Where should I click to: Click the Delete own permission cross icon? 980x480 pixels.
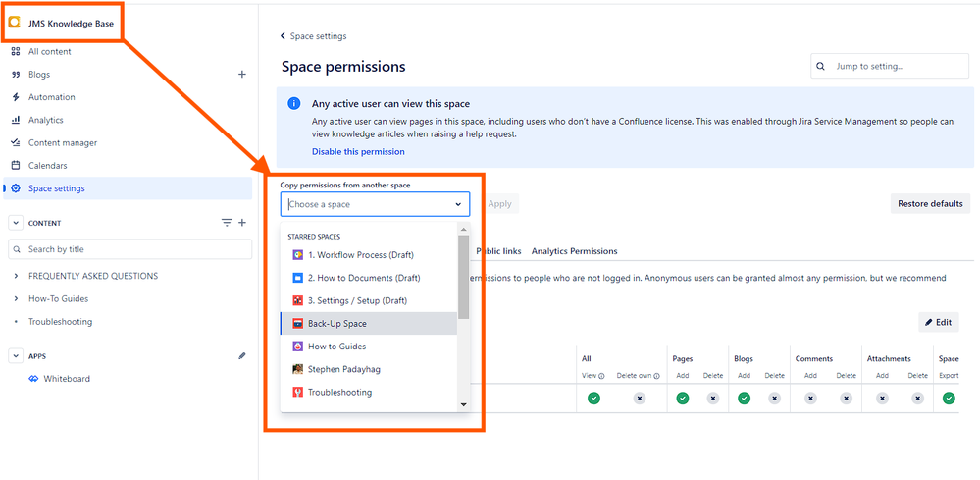[x=639, y=399]
